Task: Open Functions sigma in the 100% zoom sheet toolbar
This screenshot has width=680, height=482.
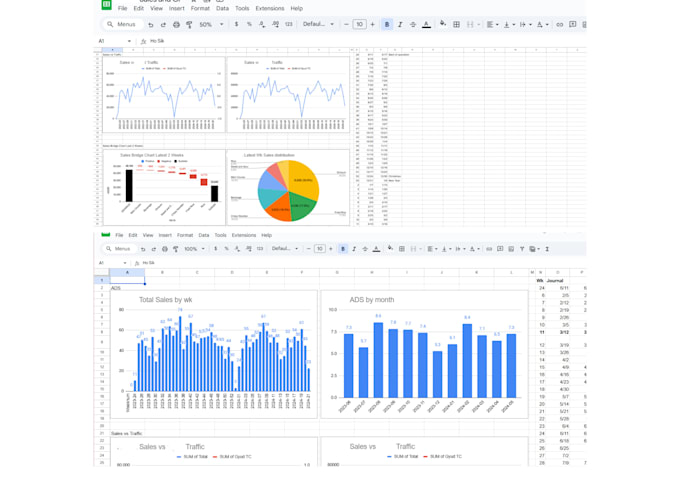Action: (x=547, y=249)
